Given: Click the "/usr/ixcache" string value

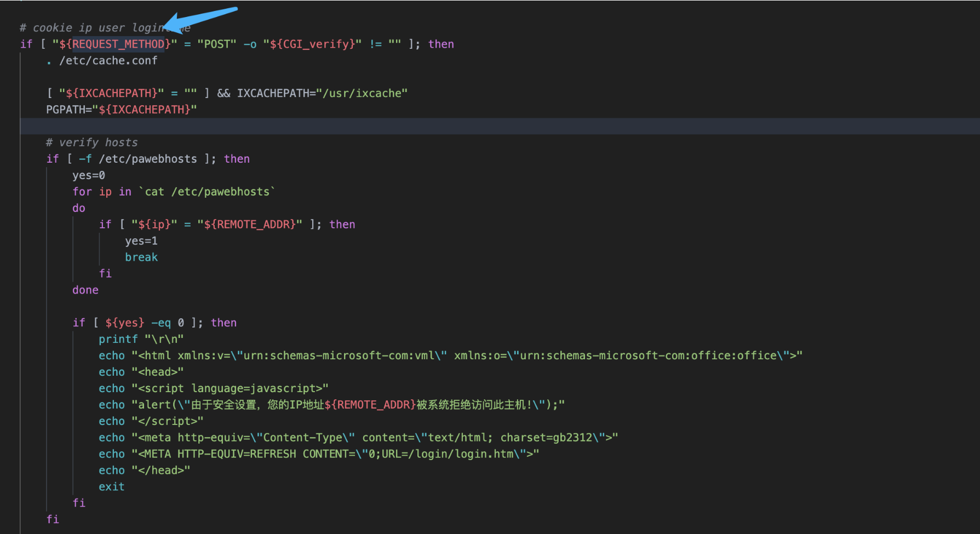Looking at the screenshot, I should [364, 93].
